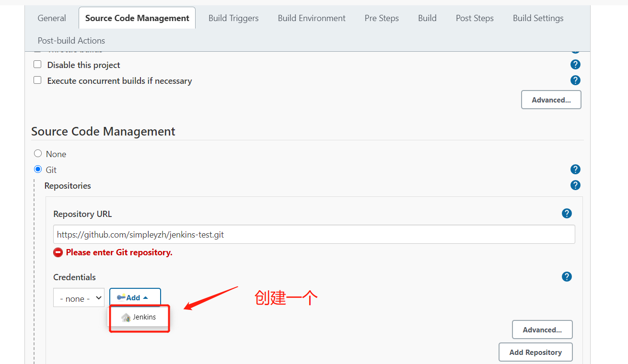The height and width of the screenshot is (364, 628).
Task: Switch to the General tab
Action: [52, 18]
